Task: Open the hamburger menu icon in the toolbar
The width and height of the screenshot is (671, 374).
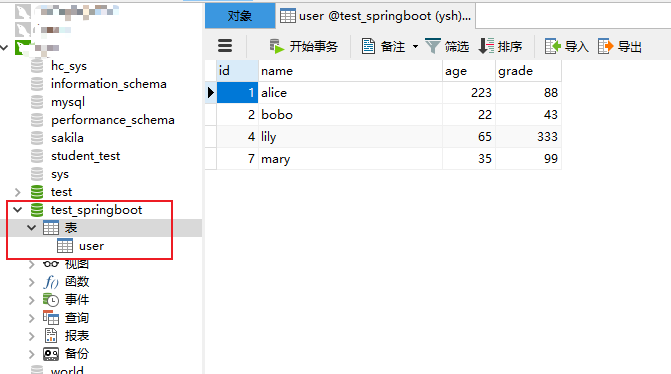Action: (225, 46)
